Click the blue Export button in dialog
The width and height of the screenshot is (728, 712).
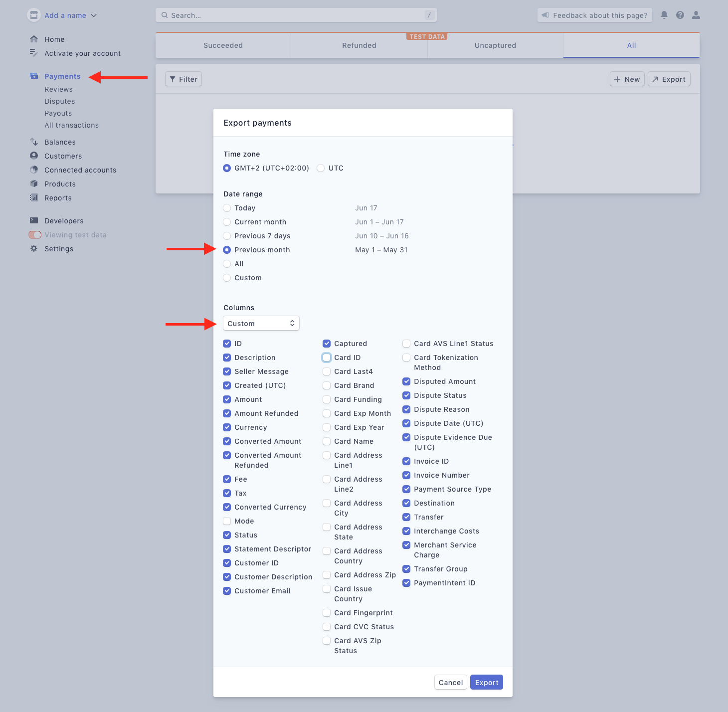pyautogui.click(x=486, y=682)
